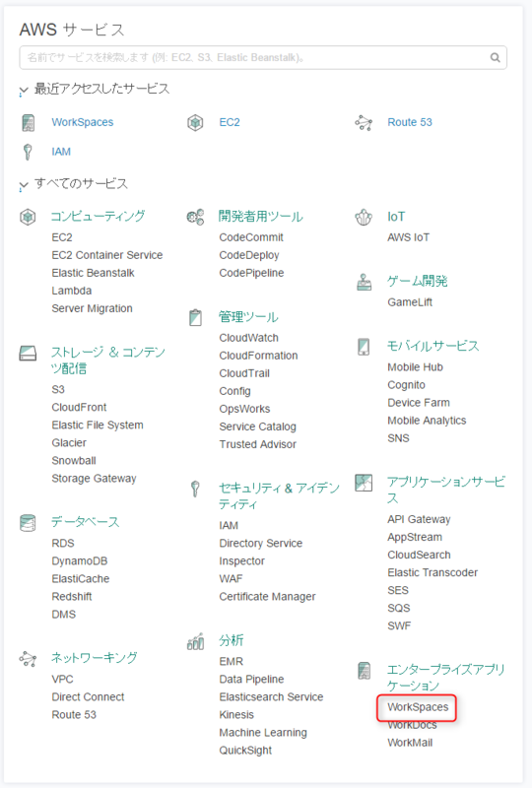Screen dimensions: 532x788
Task: Click the ゲーム開発 category icon
Action: (x=365, y=283)
